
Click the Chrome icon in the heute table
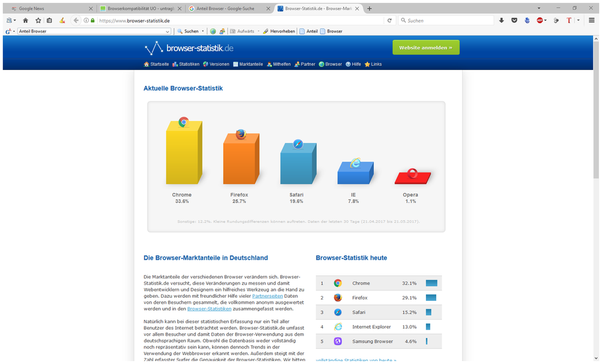coord(338,283)
